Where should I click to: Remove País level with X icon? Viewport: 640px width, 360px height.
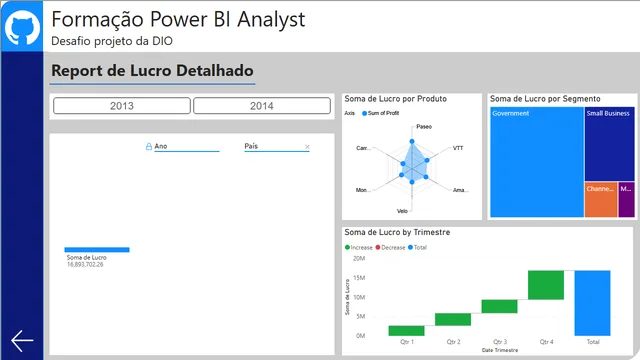click(307, 147)
